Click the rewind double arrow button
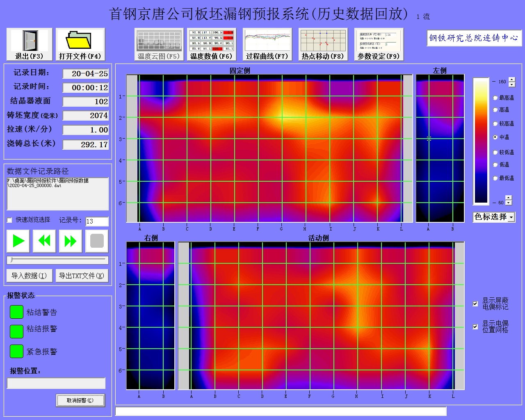 (44, 241)
